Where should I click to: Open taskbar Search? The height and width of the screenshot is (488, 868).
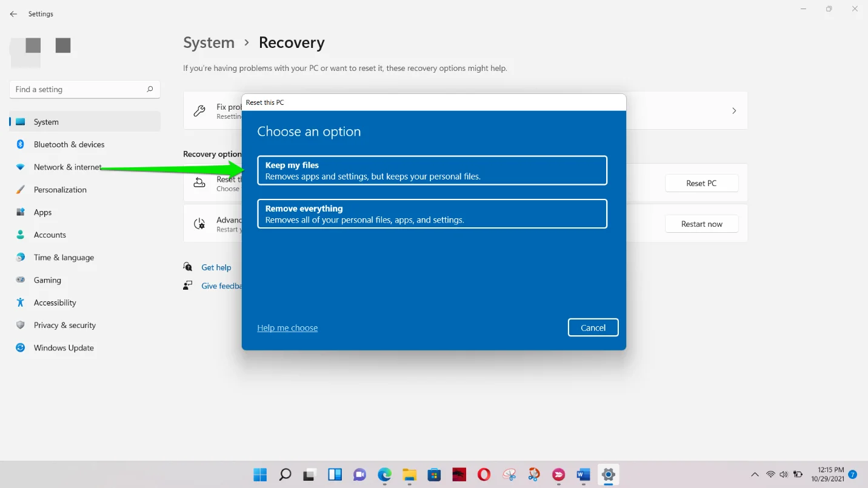point(285,474)
